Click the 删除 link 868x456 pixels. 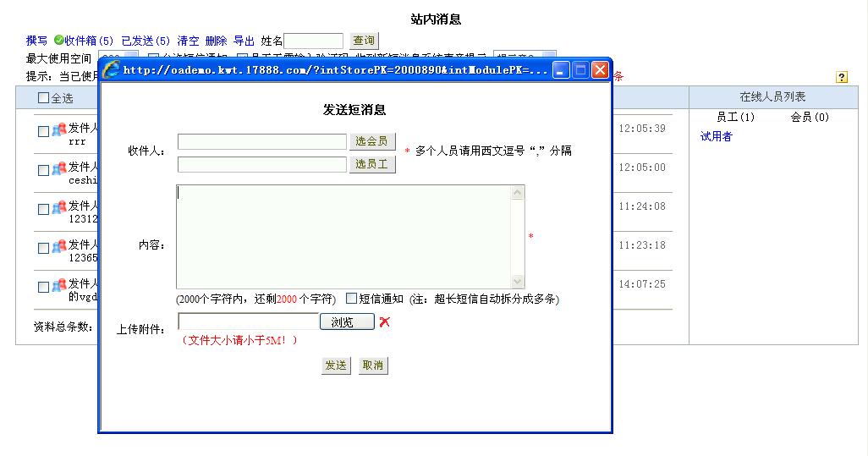coord(216,41)
